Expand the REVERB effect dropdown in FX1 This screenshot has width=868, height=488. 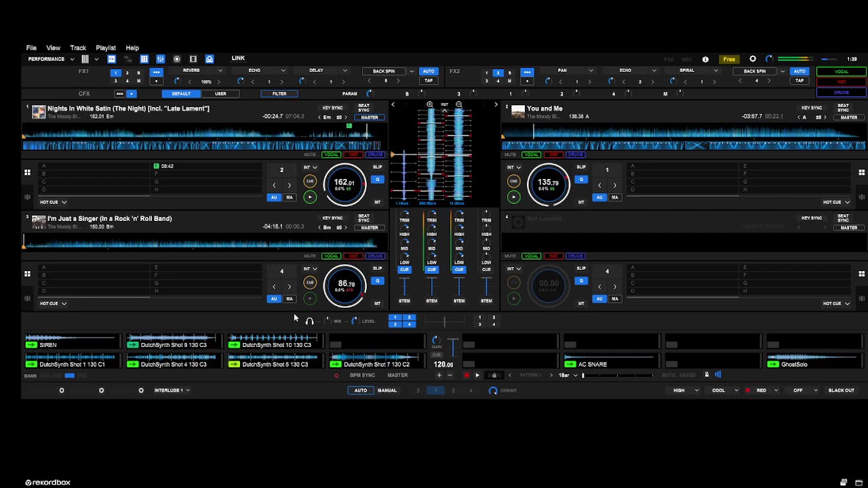coord(220,70)
